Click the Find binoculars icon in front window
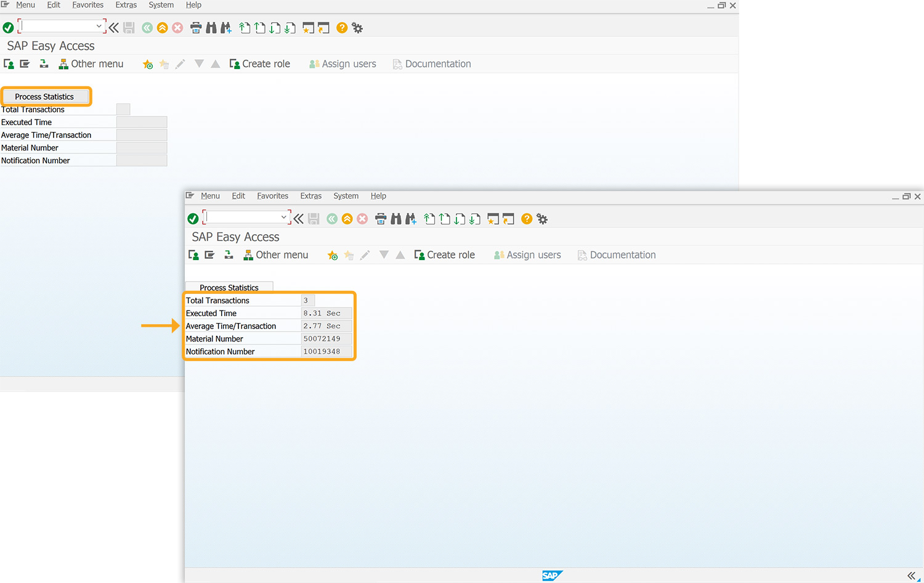 [395, 219]
